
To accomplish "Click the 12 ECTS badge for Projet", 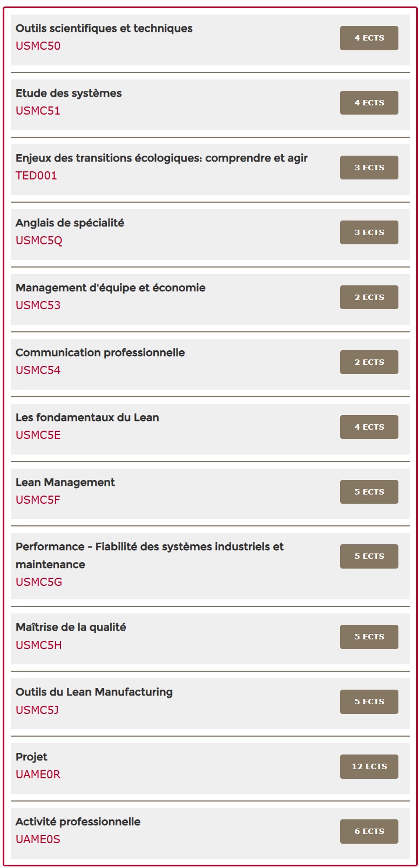I will tap(369, 766).
